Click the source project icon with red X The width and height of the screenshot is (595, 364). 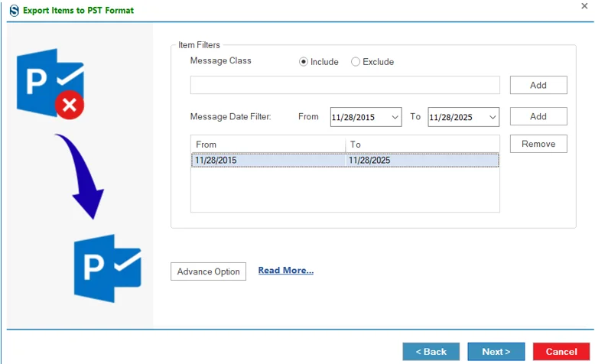(50, 84)
